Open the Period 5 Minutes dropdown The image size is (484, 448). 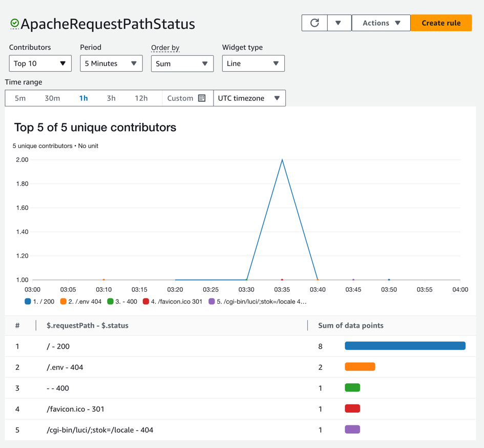click(111, 63)
